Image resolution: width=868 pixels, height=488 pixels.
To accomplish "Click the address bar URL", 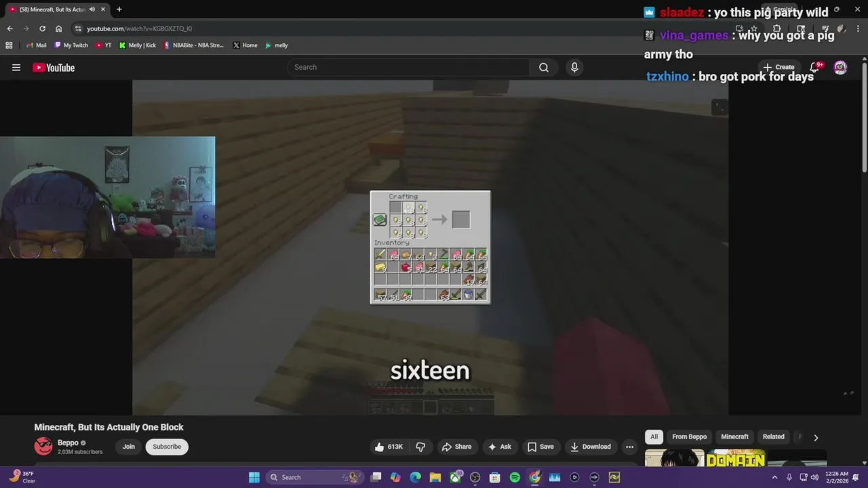I will point(139,28).
